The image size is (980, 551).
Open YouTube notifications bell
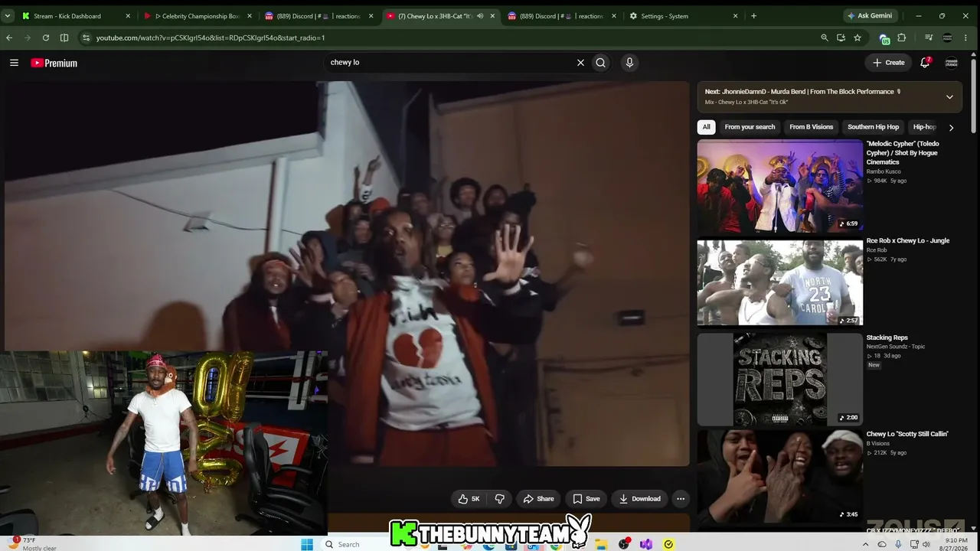pyautogui.click(x=925, y=63)
